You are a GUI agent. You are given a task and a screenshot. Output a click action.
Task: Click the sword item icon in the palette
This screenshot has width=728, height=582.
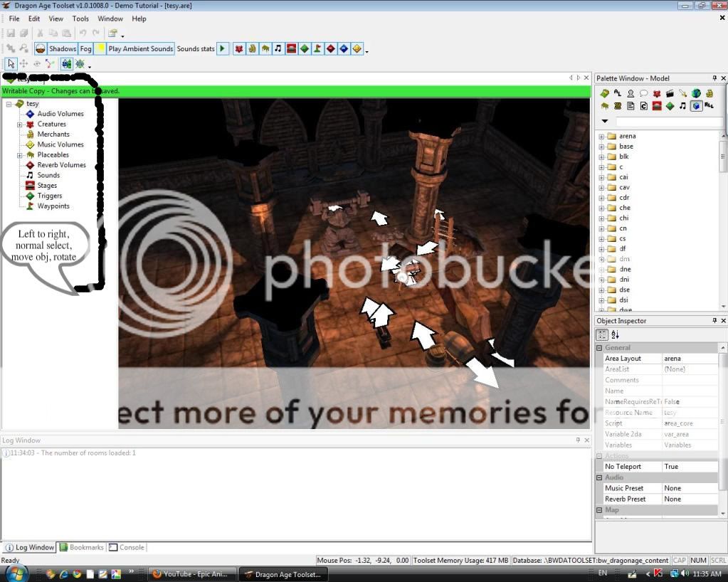(x=683, y=93)
